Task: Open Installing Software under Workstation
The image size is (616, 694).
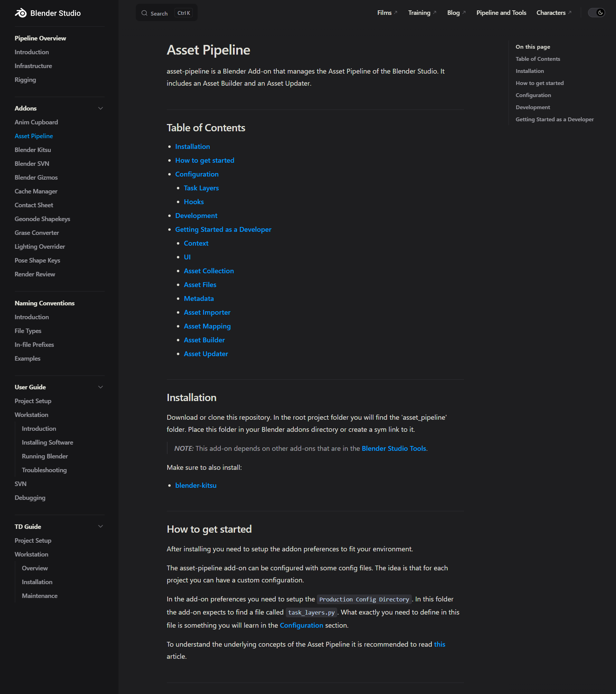Action: 47,443
